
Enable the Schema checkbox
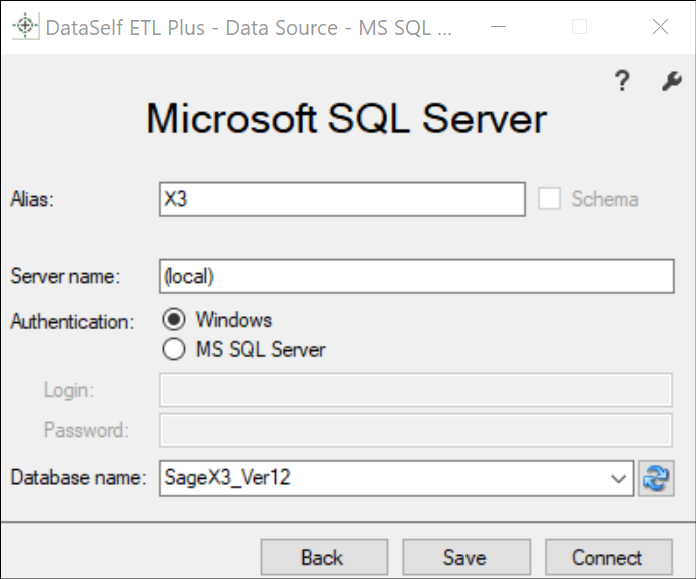point(550,199)
